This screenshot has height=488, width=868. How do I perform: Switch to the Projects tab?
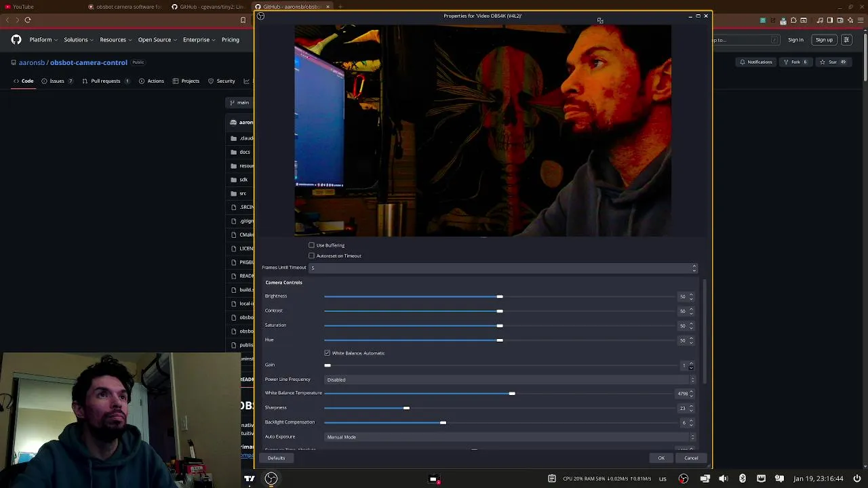pos(186,81)
